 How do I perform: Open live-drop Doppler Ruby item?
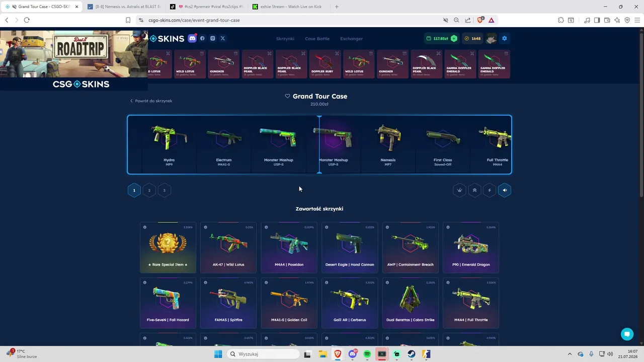pyautogui.click(x=325, y=64)
